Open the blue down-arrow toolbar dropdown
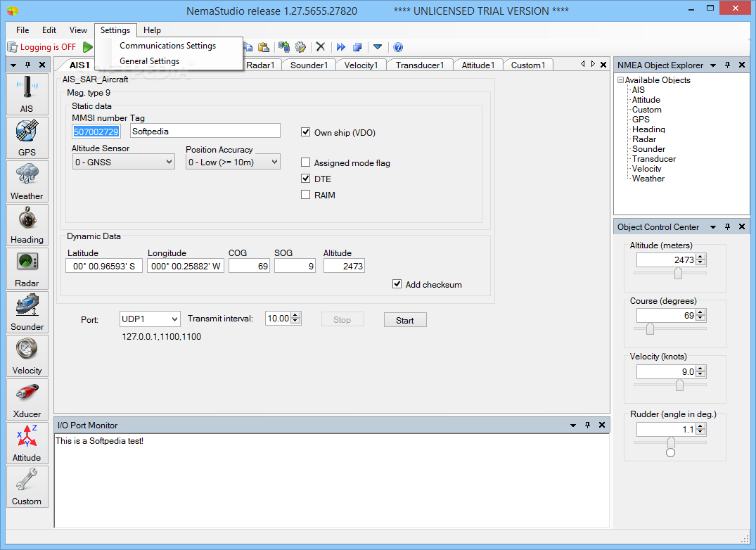Screen dimensions: 756x550 pyautogui.click(x=378, y=47)
